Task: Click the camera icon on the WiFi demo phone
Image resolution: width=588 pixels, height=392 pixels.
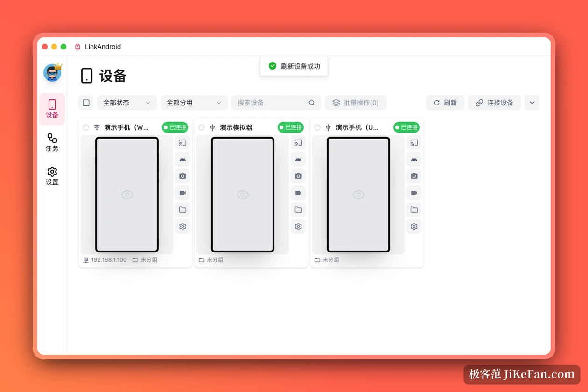Action: pyautogui.click(x=182, y=176)
